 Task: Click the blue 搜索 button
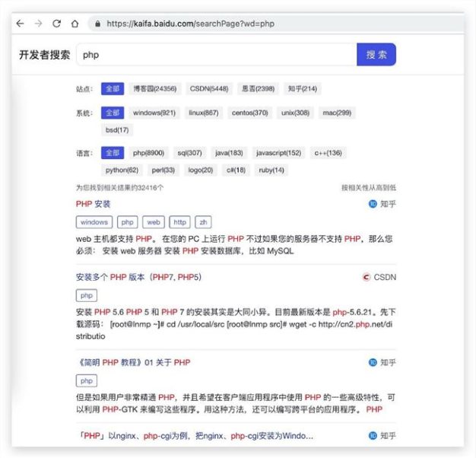[x=376, y=55]
